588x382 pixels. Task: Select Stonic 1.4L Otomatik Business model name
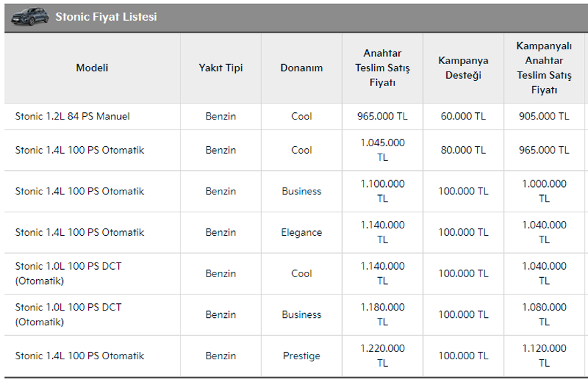80,191
